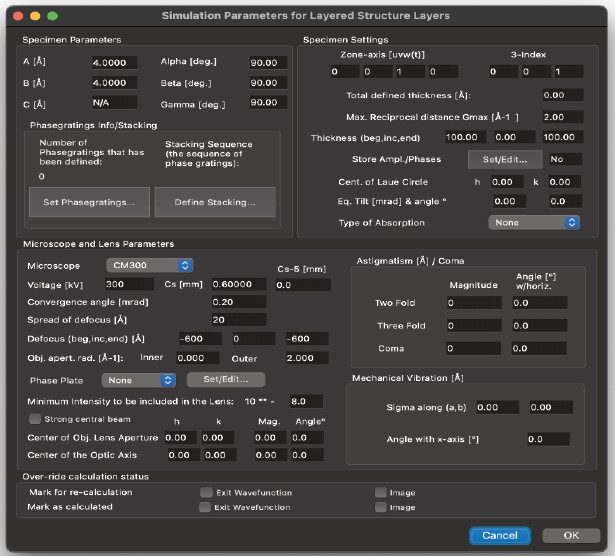Open the Store Ampl./Phases Set/Edit button

click(504, 159)
